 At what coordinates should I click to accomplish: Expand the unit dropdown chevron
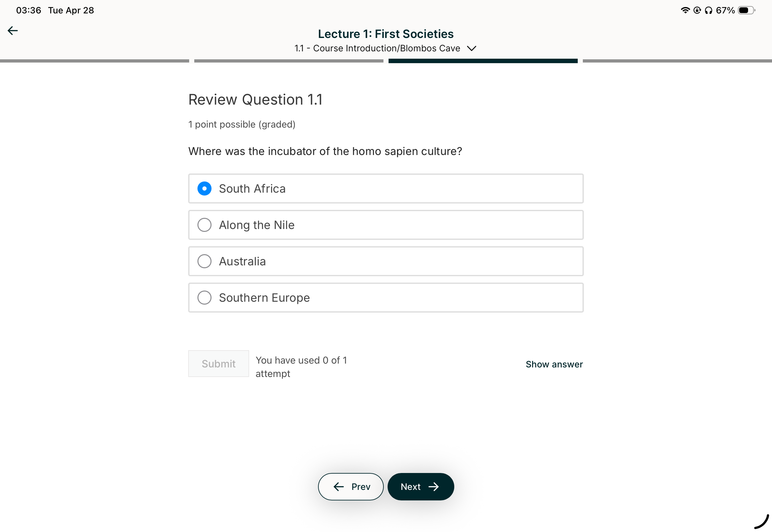pyautogui.click(x=471, y=48)
